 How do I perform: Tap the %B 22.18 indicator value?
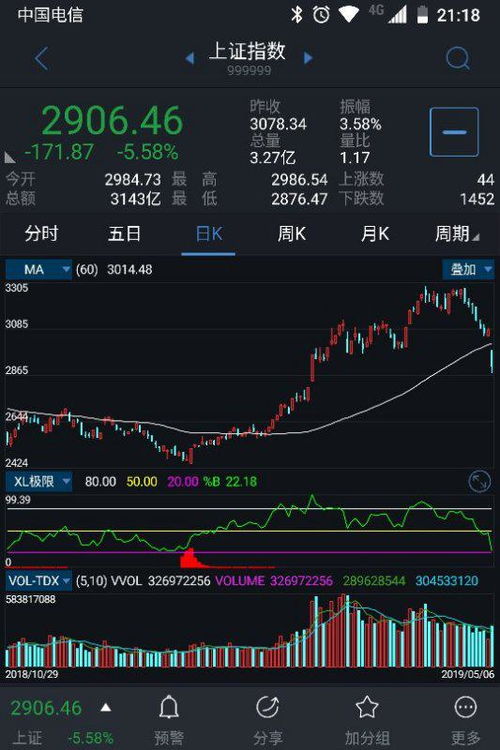click(230, 481)
